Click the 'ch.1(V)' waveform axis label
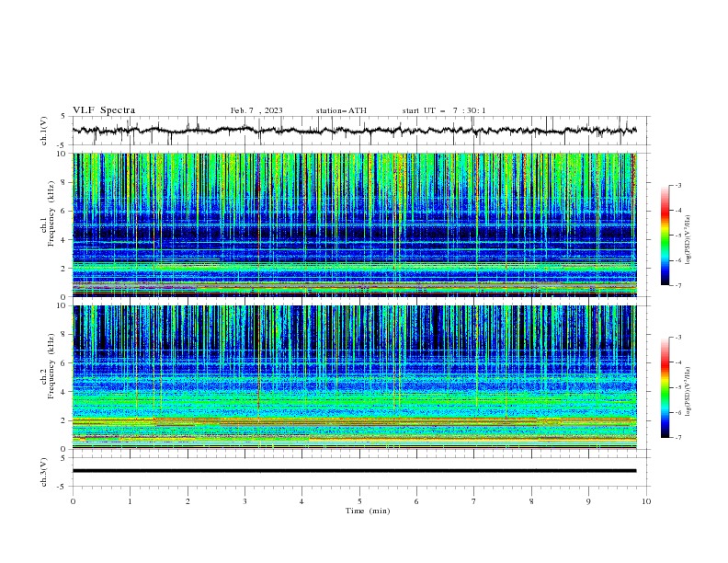The height and width of the screenshot is (563, 728). (44, 131)
